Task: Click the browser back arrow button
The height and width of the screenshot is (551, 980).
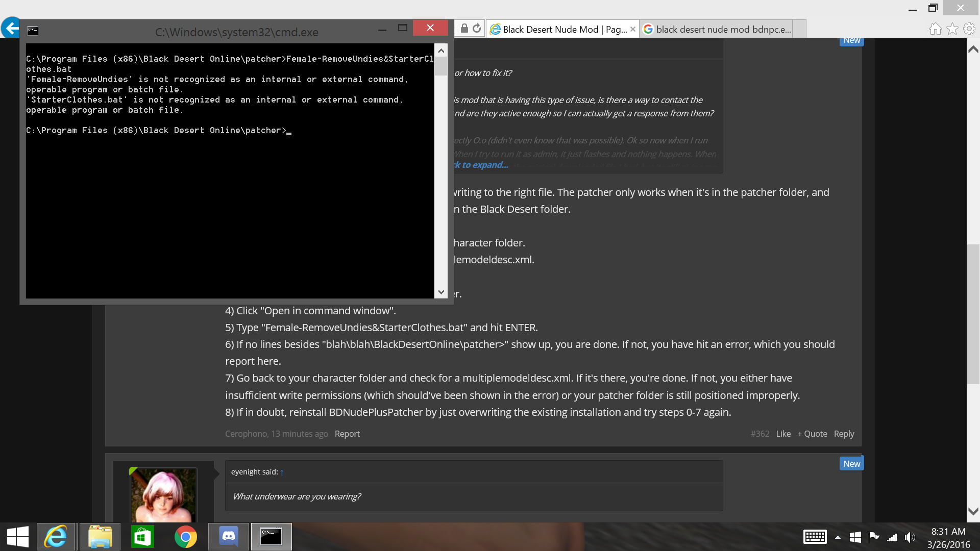Action: tap(10, 28)
